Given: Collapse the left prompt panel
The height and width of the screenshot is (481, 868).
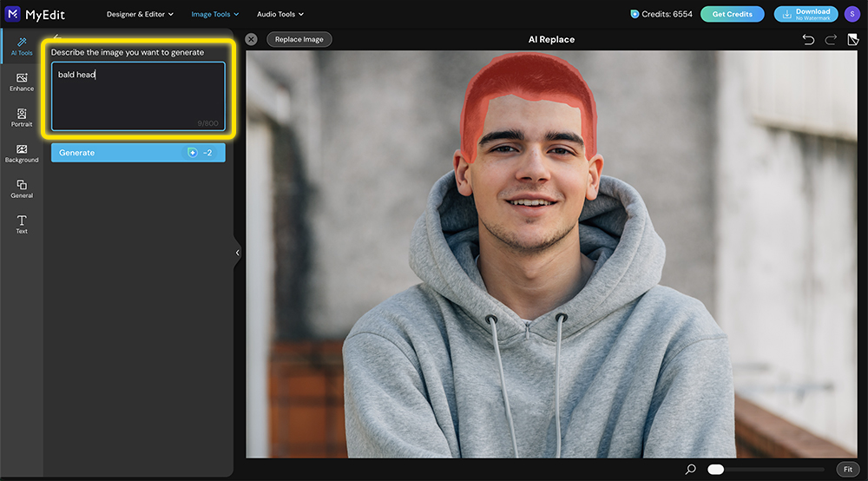Looking at the screenshot, I should (x=237, y=253).
